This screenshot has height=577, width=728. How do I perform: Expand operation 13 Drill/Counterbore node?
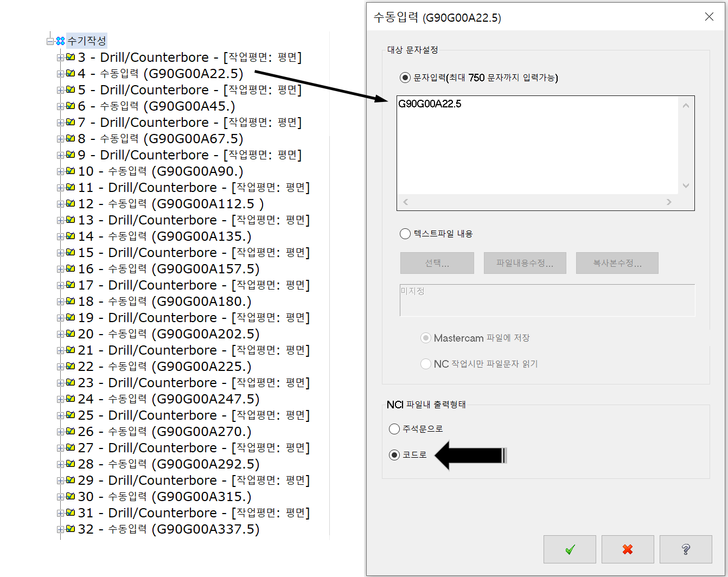(x=60, y=220)
